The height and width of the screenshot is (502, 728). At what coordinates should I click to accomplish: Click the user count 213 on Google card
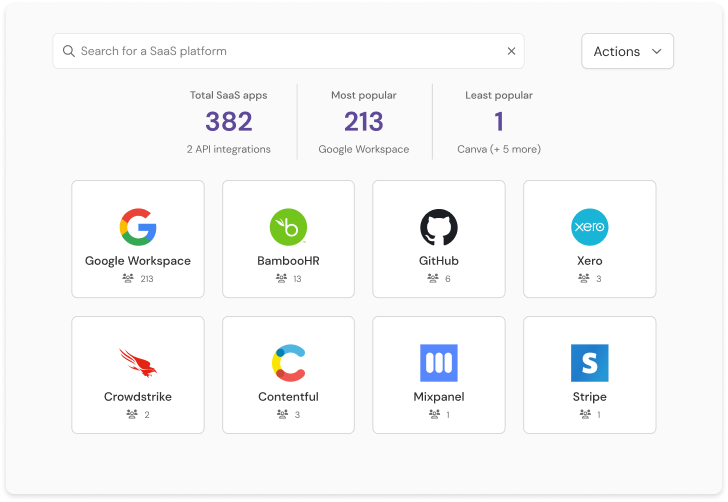147,279
